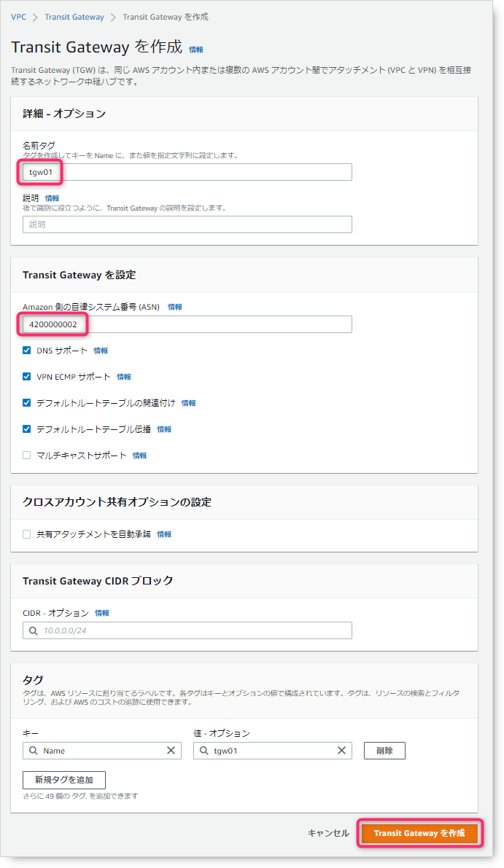Click the CIDR search field with 10.0.0.0/24 placeholder

(x=187, y=630)
